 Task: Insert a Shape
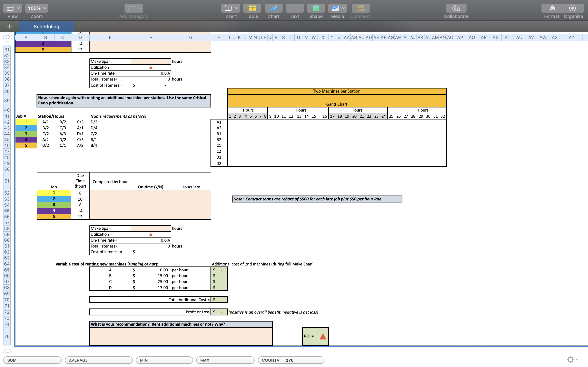point(316,8)
